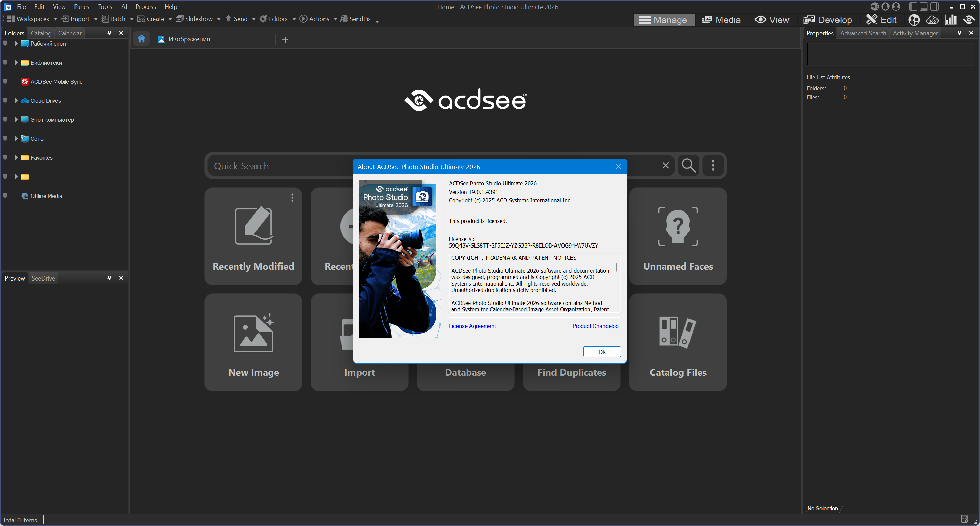The image size is (980, 526).
Task: Expand the Этот компьютер tree node
Action: (x=16, y=119)
